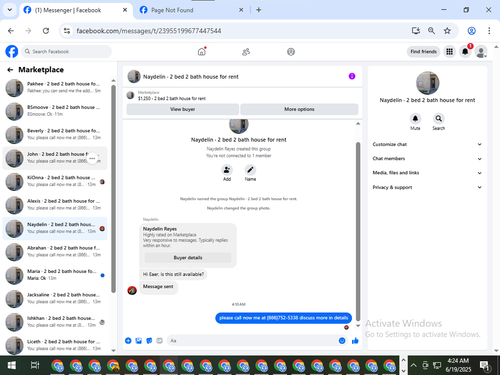Open the Windows Start menu

tap(12, 365)
